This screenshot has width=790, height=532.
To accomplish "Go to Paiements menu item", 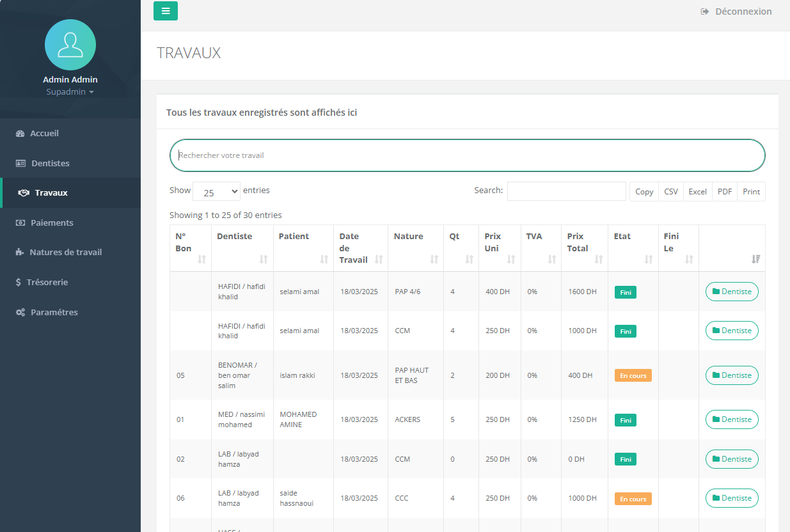I will pos(52,223).
